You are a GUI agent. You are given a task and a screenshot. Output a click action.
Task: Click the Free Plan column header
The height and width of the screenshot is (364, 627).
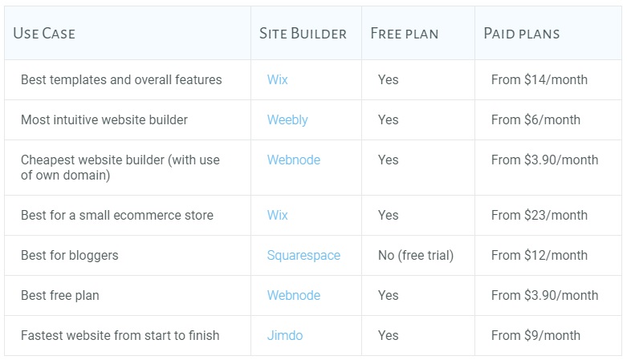pyautogui.click(x=405, y=33)
